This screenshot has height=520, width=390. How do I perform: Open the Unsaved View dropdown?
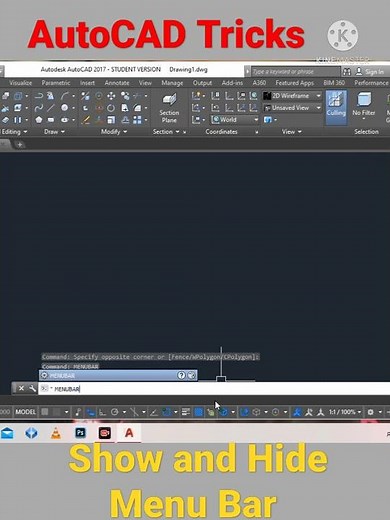click(x=292, y=108)
